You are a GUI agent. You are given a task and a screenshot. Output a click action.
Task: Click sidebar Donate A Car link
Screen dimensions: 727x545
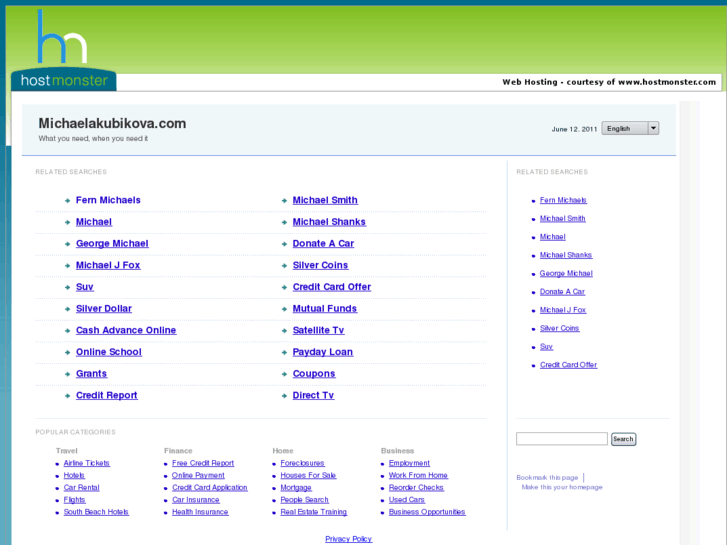tap(562, 292)
